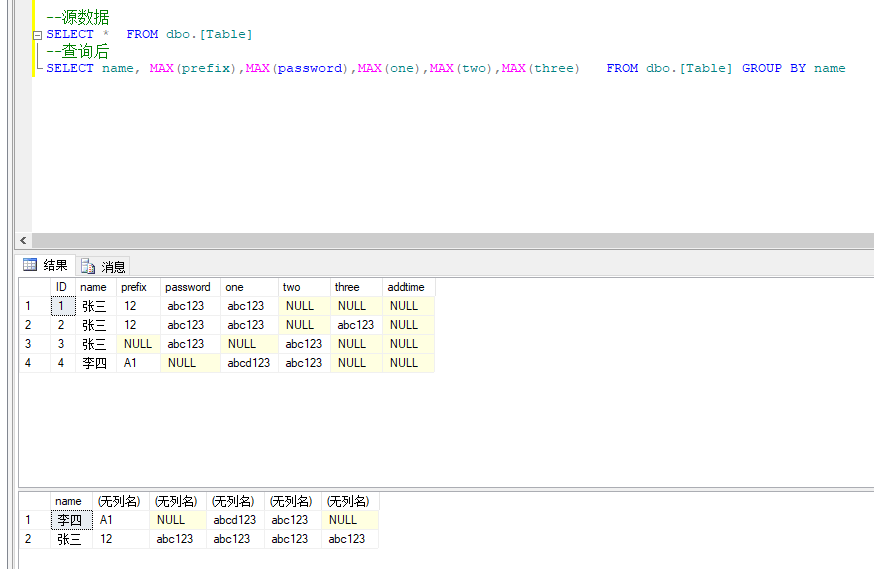This screenshot has height=569, width=874.
Task: Click the abcd123 cell in the grouped result
Action: click(x=235, y=520)
